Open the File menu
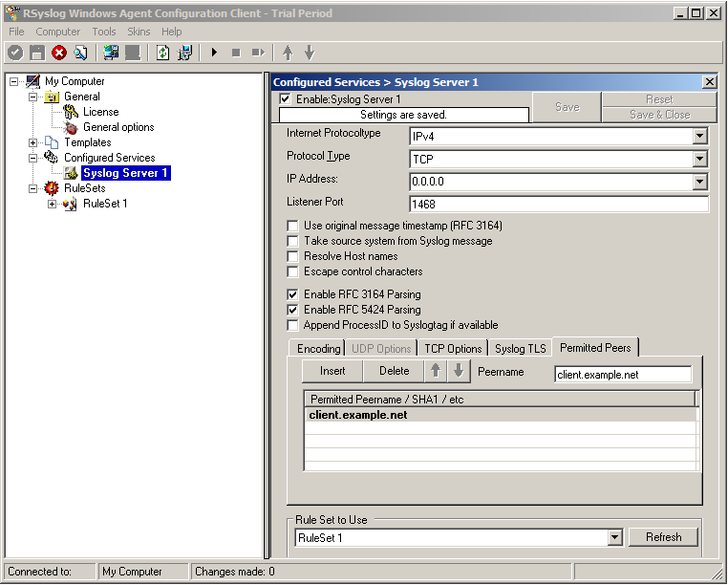The image size is (728, 585). (16, 32)
